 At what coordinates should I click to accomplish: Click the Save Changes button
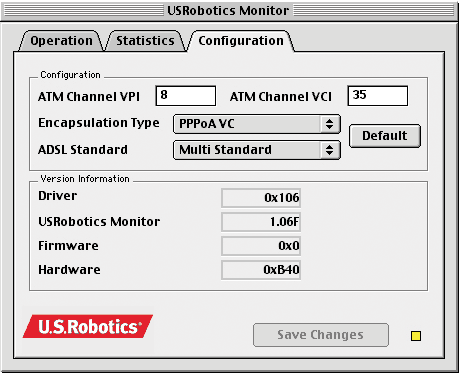coord(321,335)
